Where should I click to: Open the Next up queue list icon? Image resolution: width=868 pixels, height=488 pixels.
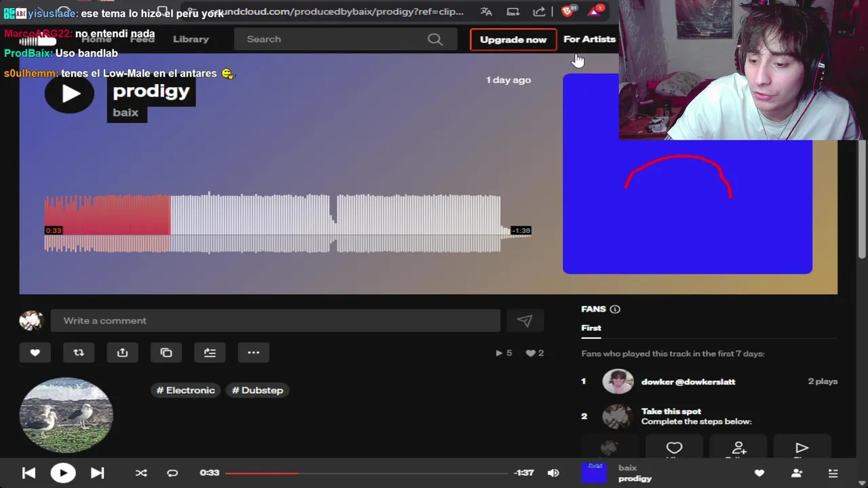pos(833,473)
